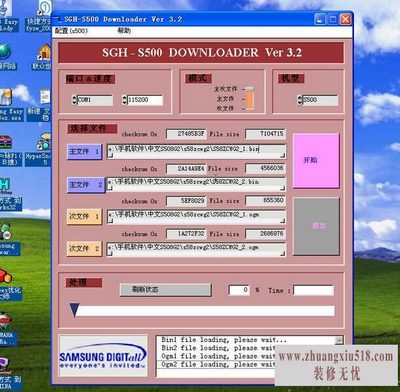This screenshot has width=400, height=392.
Task: Click the Samsung DIGITall logo
Action: (103, 356)
